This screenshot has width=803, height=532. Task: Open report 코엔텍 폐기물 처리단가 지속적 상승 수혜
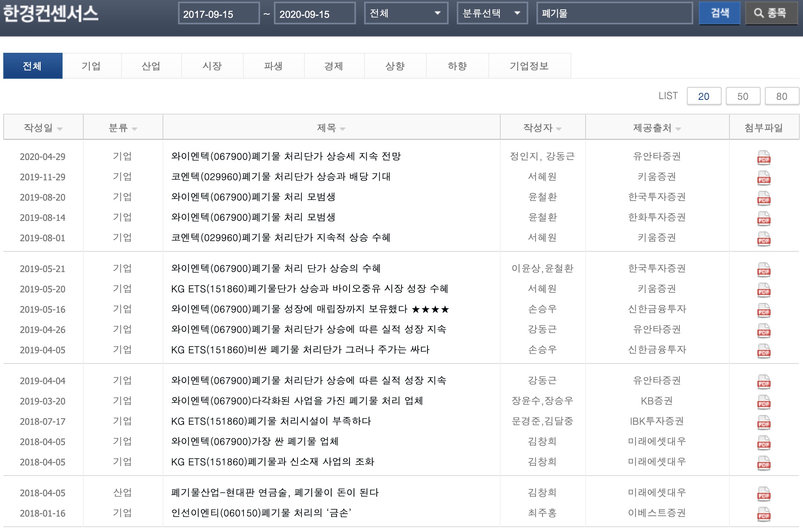280,238
